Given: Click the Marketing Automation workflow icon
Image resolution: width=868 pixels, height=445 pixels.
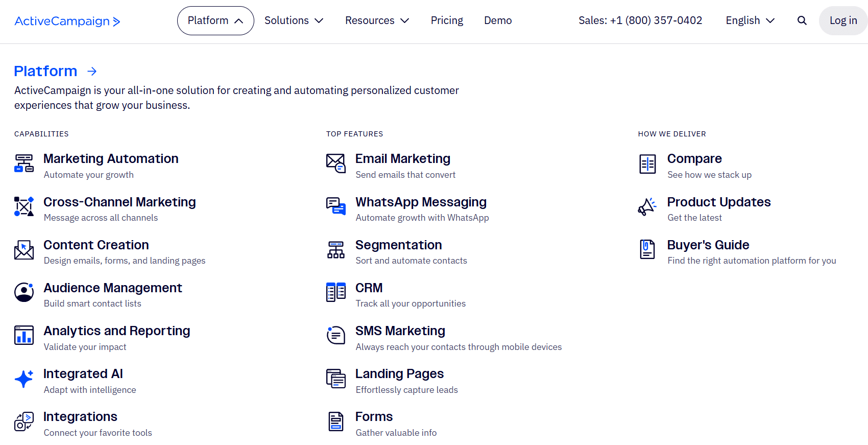Looking at the screenshot, I should [x=24, y=163].
